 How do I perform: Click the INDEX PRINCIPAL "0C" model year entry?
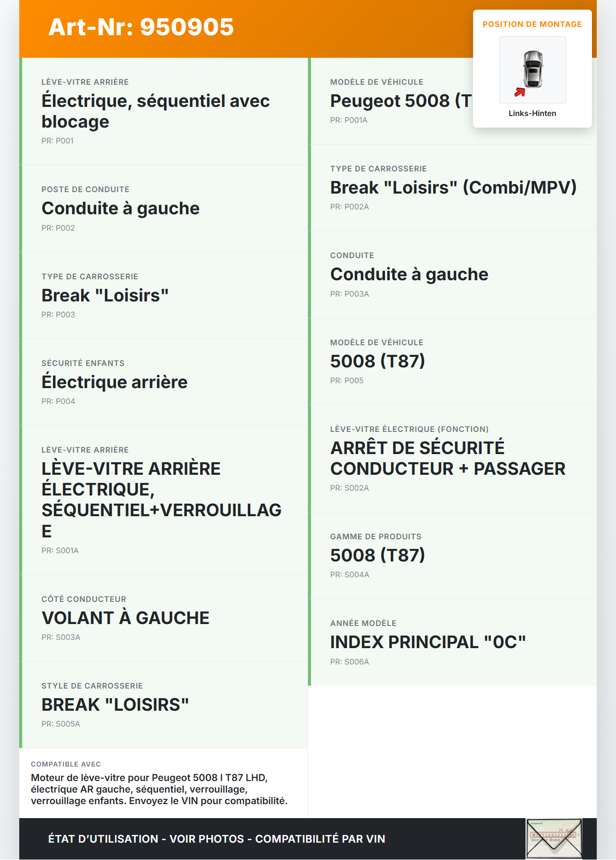coord(453,642)
